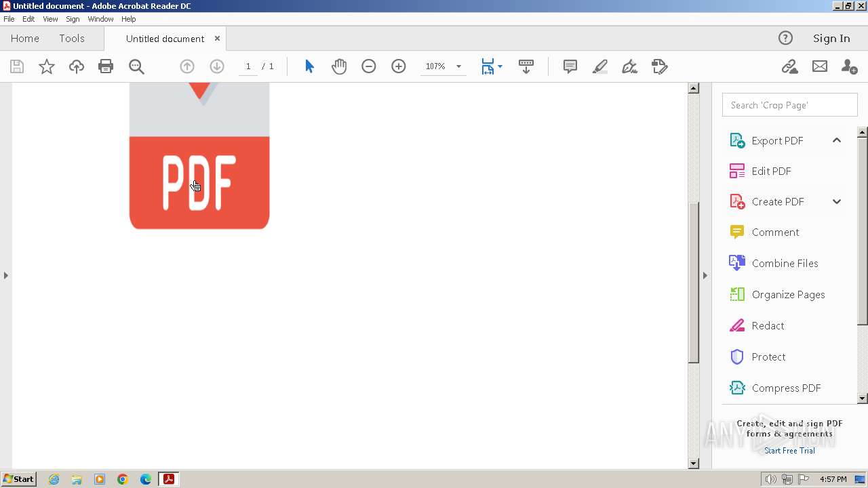
Task: Open the File menu
Action: (9, 19)
